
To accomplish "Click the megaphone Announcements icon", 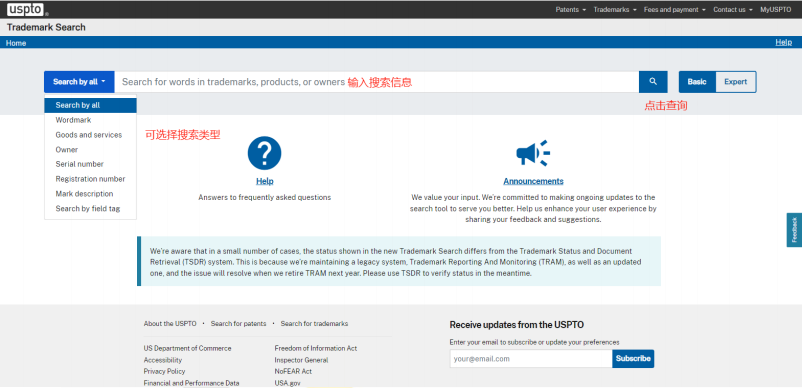I will point(533,153).
